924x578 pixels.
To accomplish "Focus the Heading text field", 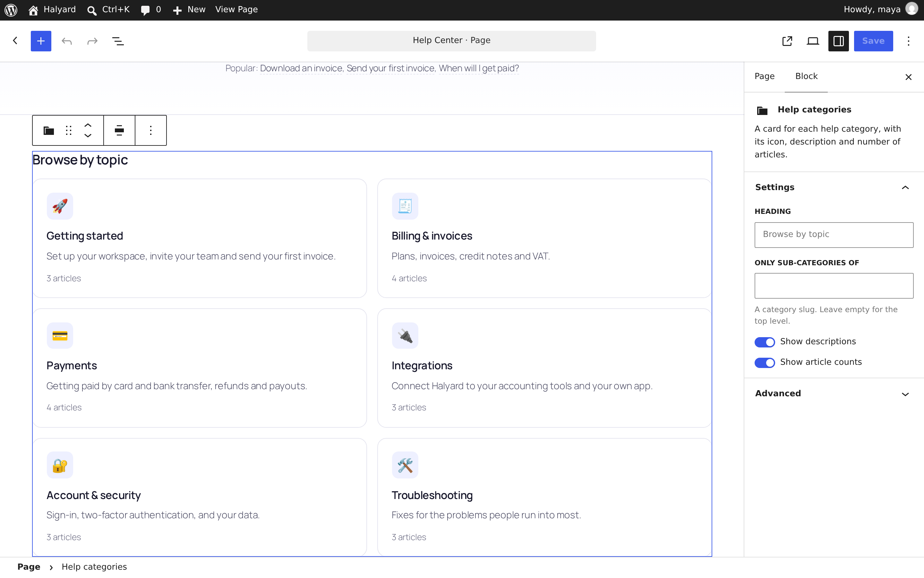I will 834,235.
